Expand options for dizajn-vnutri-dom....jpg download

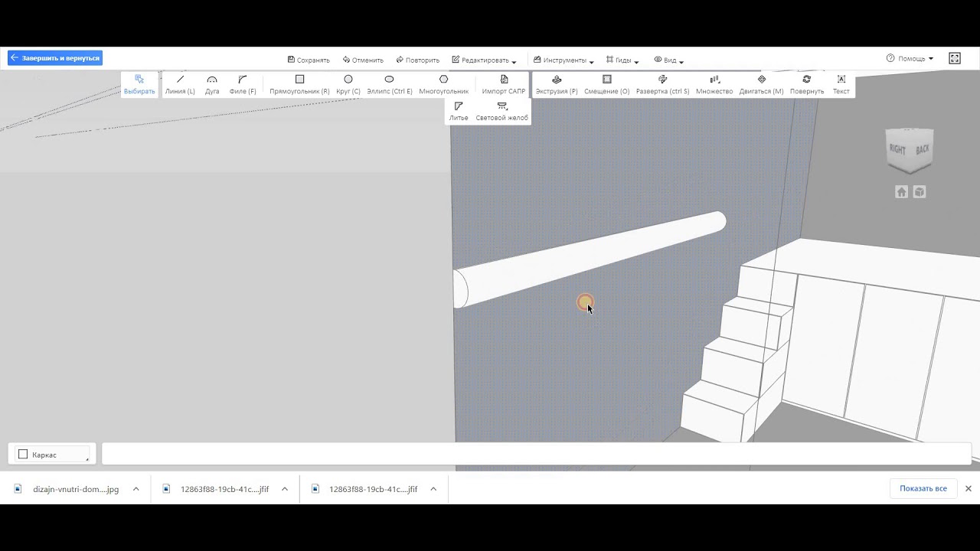pos(136,489)
